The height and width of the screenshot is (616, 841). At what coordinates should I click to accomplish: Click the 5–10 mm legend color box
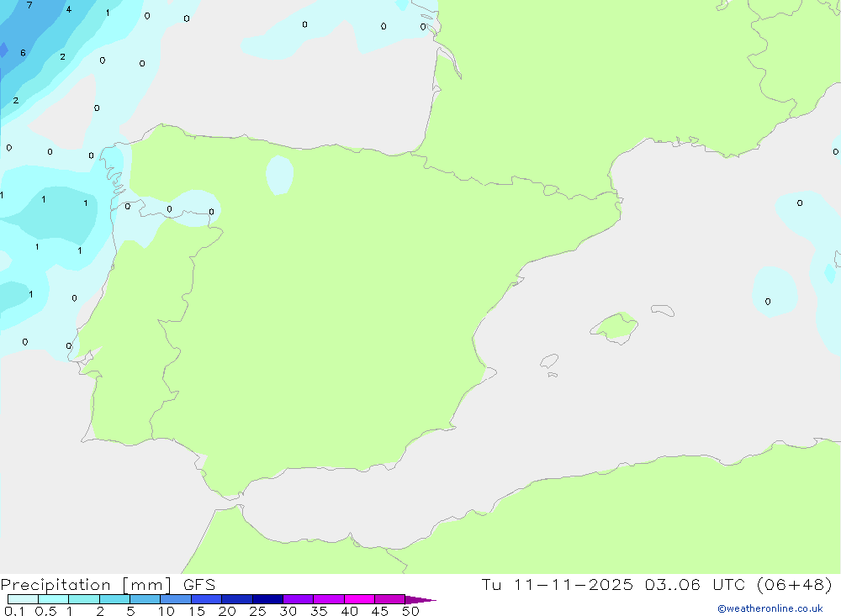click(145, 599)
